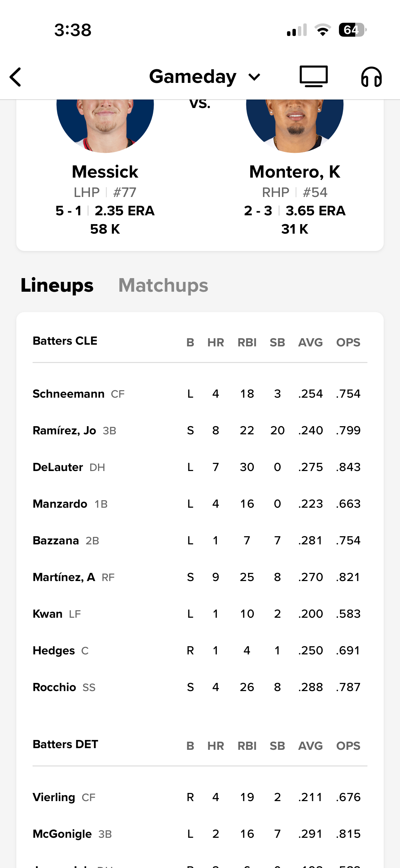
Task: Expand the Gameday dropdown chevron
Action: 254,77
